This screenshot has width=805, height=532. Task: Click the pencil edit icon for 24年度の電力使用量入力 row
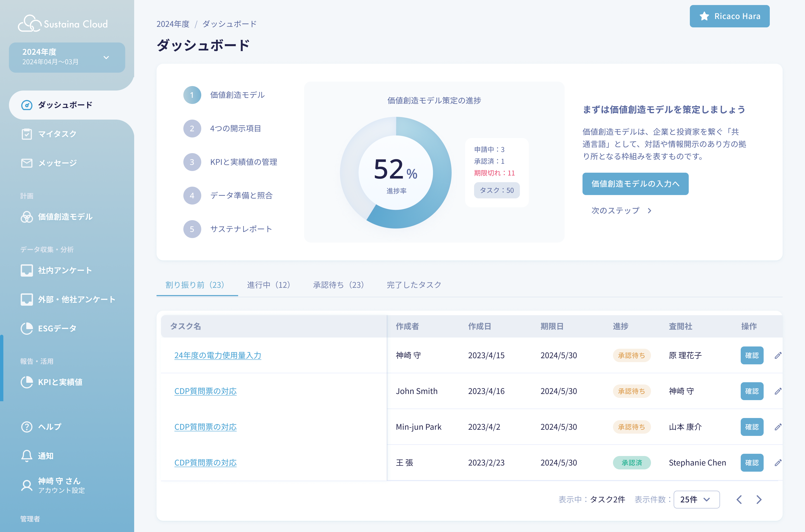point(778,355)
